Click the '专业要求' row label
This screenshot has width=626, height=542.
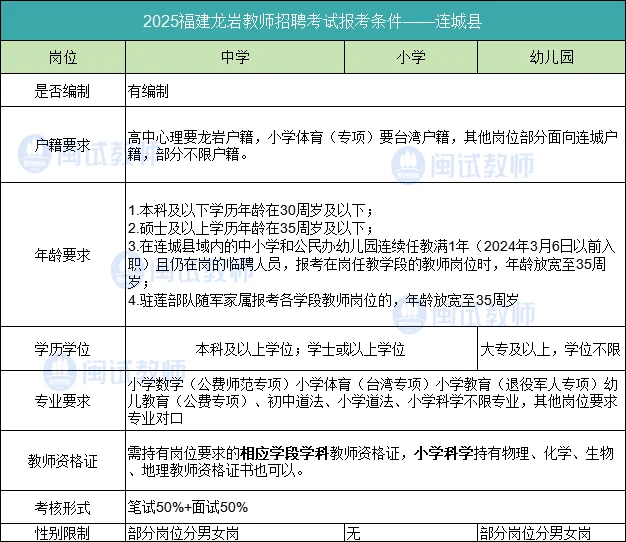point(62,401)
